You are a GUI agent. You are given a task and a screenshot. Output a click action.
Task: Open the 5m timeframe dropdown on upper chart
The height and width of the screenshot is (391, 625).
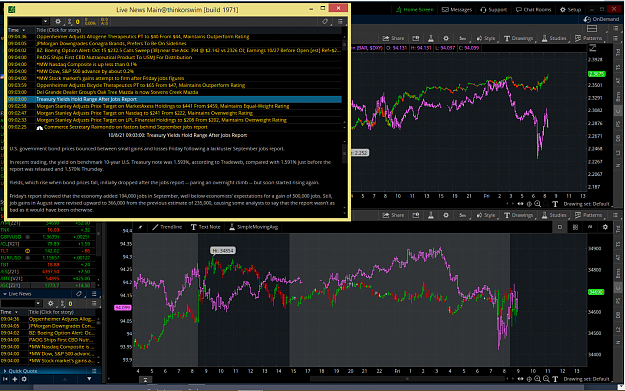coord(462,38)
